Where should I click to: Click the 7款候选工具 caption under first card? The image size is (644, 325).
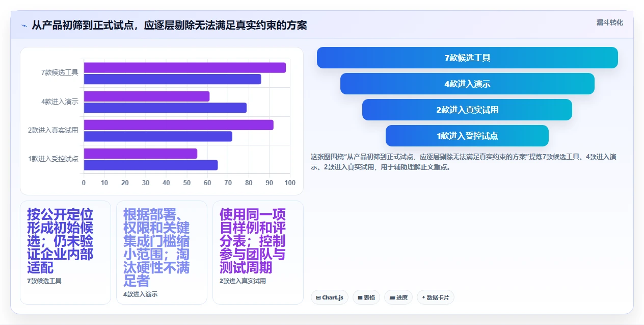(44, 281)
